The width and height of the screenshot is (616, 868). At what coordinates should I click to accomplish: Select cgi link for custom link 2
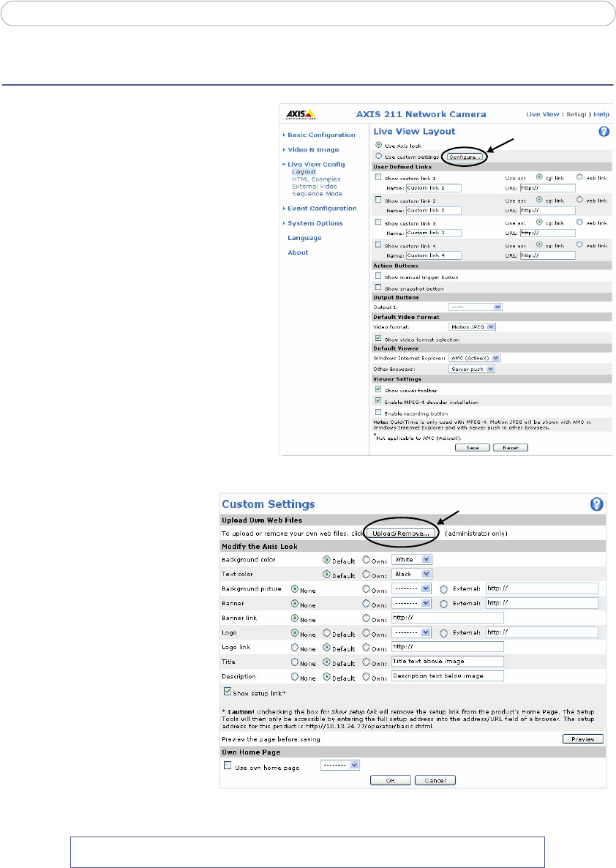click(x=538, y=199)
